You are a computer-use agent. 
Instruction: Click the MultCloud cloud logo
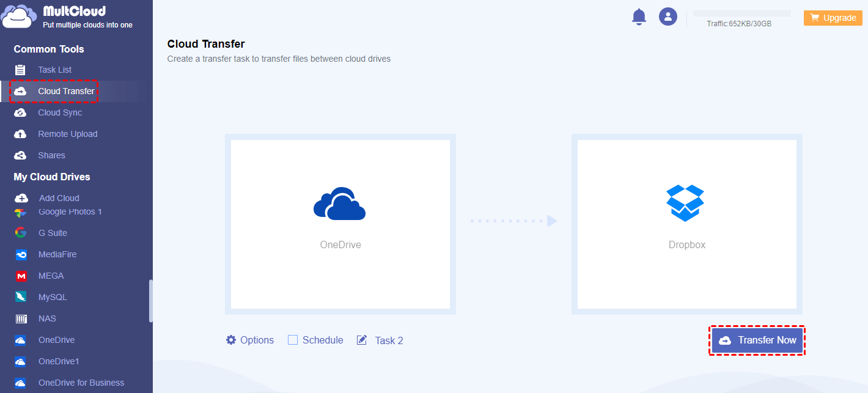pos(19,17)
